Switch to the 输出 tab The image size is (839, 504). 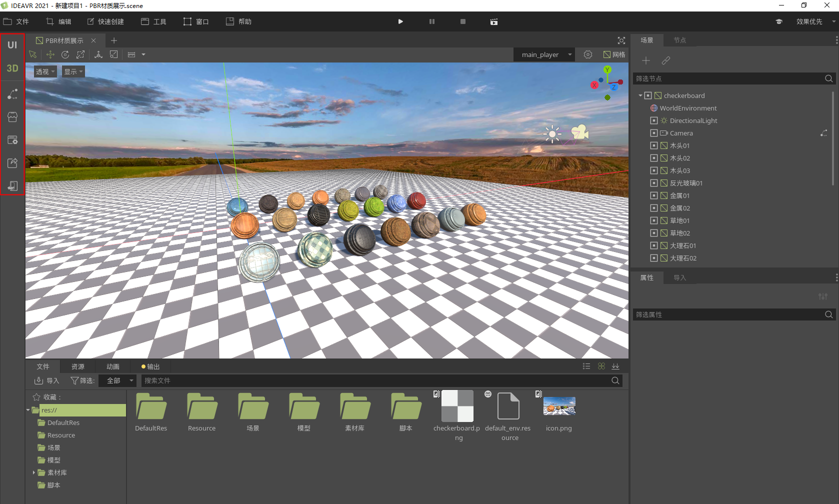[x=150, y=366]
